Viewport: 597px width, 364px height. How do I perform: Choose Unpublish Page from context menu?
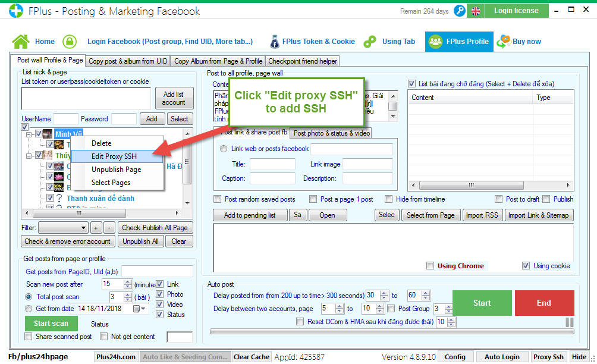(x=116, y=170)
